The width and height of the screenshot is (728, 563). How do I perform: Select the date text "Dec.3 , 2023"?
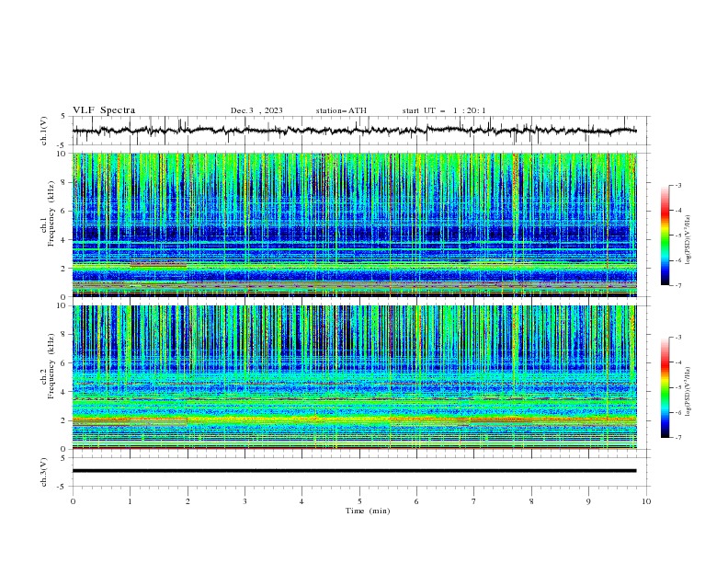[256, 110]
